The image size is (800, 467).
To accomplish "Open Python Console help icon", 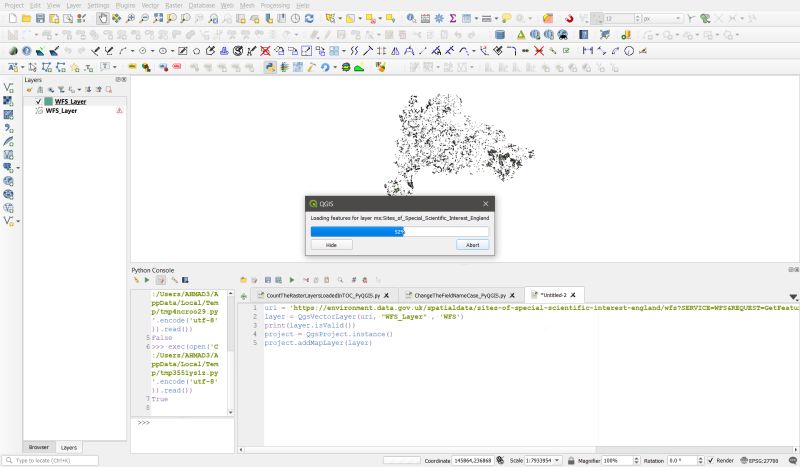I will [185, 280].
